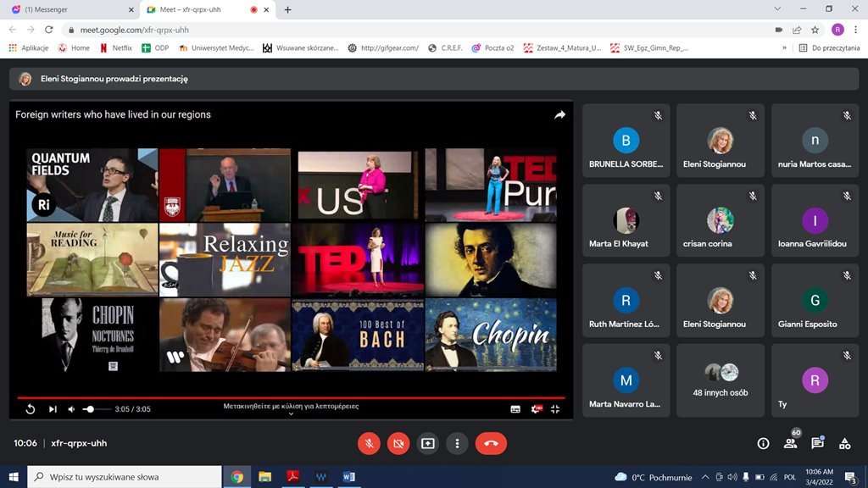This screenshot has height=488, width=868.
Task: Replay the video with replay icon
Action: [x=31, y=409]
